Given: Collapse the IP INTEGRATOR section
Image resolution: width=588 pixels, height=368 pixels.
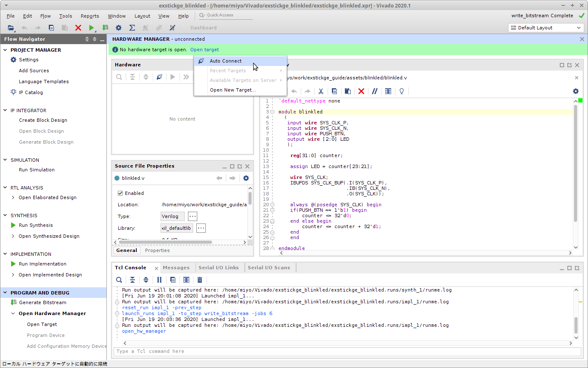Looking at the screenshot, I should [5, 110].
